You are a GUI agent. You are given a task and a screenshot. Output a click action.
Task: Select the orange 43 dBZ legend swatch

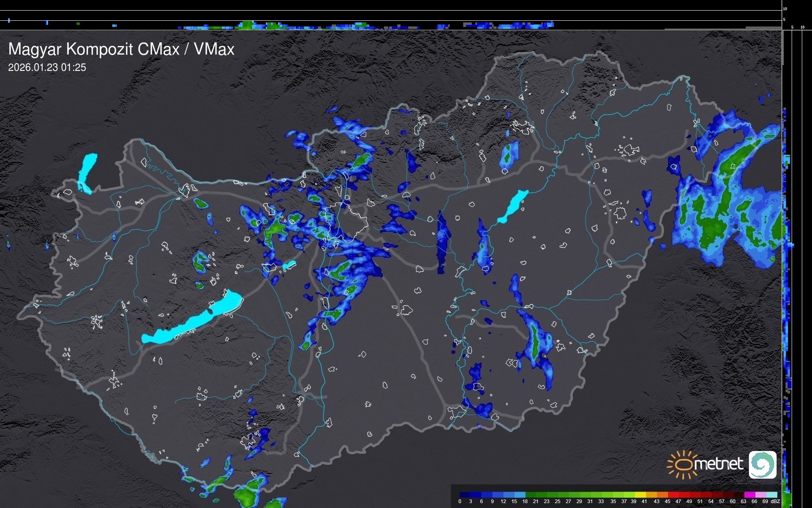pos(662,495)
